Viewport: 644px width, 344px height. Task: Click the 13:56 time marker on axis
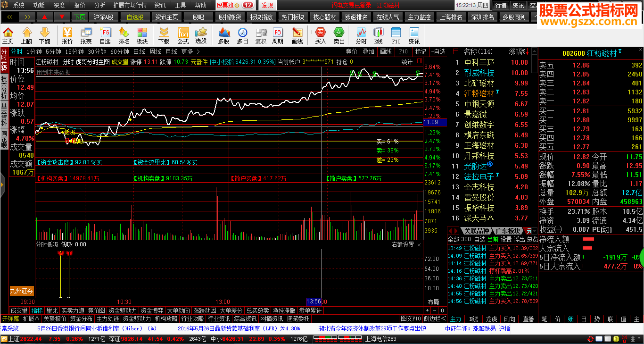[x=314, y=302]
